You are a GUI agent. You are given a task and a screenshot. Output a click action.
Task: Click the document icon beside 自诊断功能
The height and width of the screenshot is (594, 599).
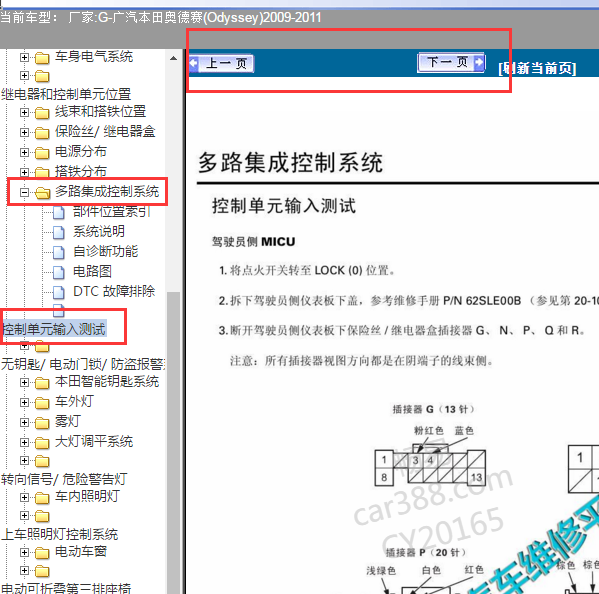58,252
